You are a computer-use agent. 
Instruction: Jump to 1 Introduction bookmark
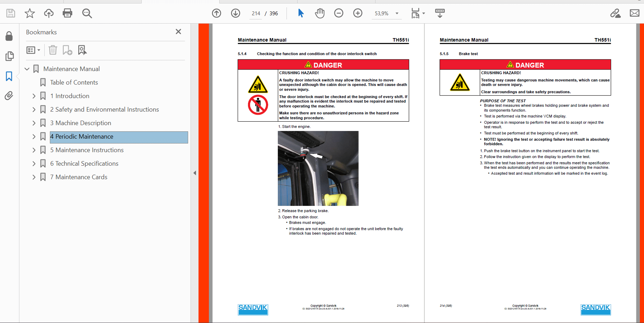tap(70, 96)
